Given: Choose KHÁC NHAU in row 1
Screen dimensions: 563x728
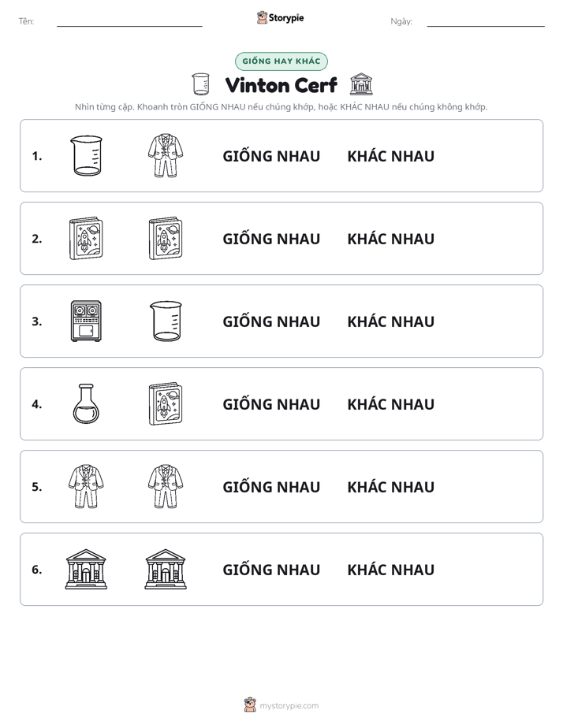Looking at the screenshot, I should (390, 156).
